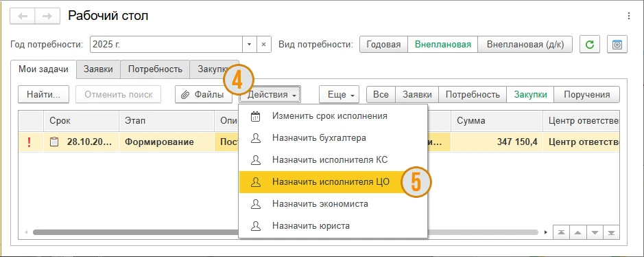Click the Год потребности input field
Image resolution: width=644 pixels, height=257 pixels.
[x=167, y=45]
